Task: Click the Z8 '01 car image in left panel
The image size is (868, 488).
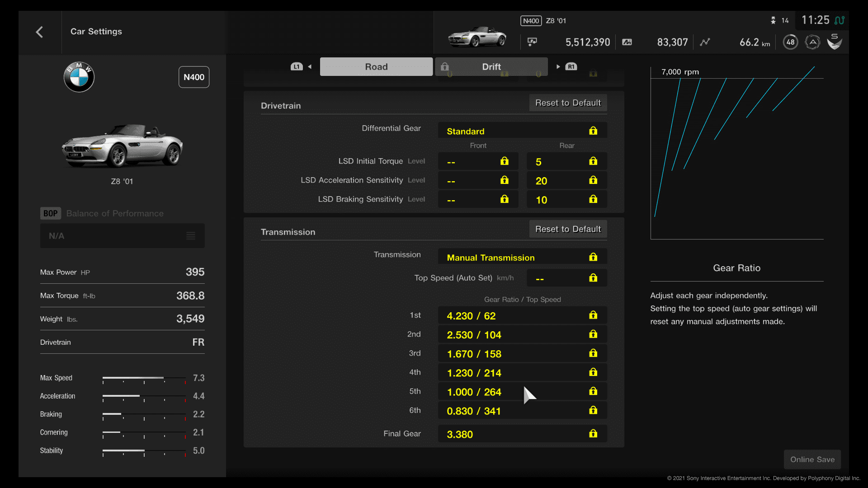Action: tap(122, 145)
